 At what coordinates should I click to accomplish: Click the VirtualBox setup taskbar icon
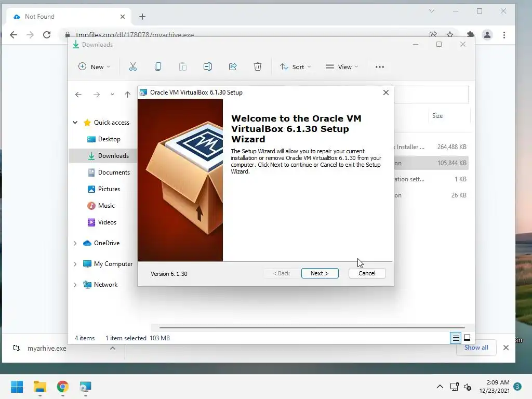(x=86, y=387)
